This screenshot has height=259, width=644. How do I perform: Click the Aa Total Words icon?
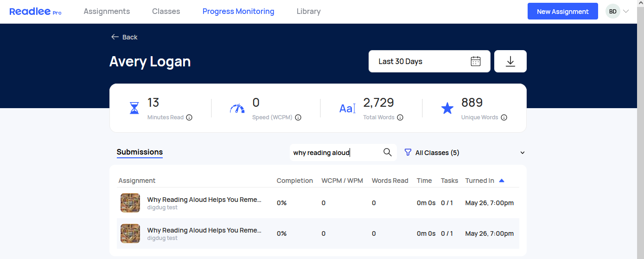pos(347,109)
